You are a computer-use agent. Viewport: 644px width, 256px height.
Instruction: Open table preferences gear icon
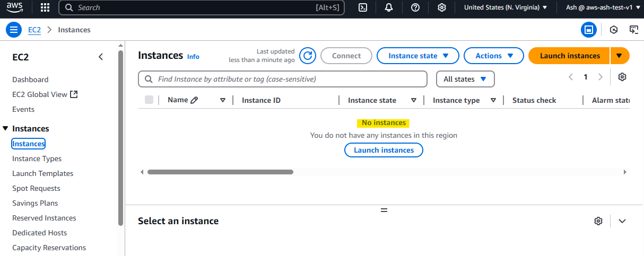622,77
